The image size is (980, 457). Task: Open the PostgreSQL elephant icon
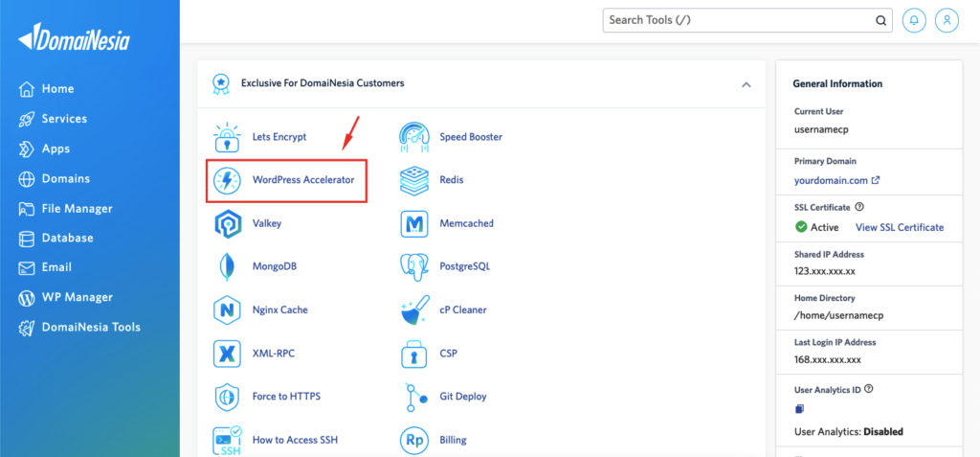(x=413, y=266)
